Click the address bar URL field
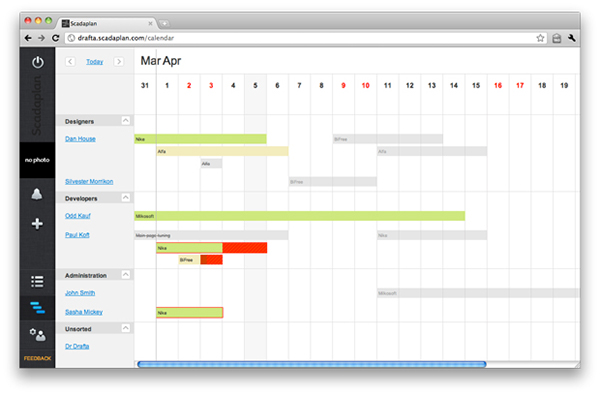The image size is (600, 395). click(x=305, y=38)
